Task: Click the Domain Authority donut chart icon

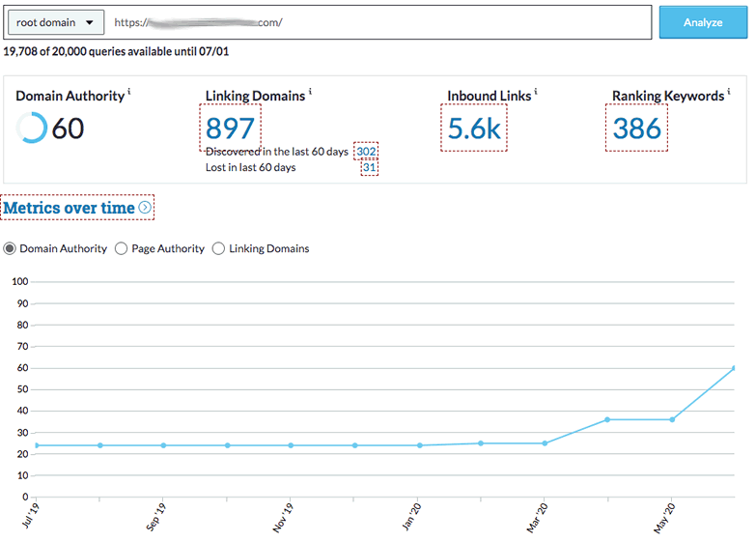Action: coord(31,128)
